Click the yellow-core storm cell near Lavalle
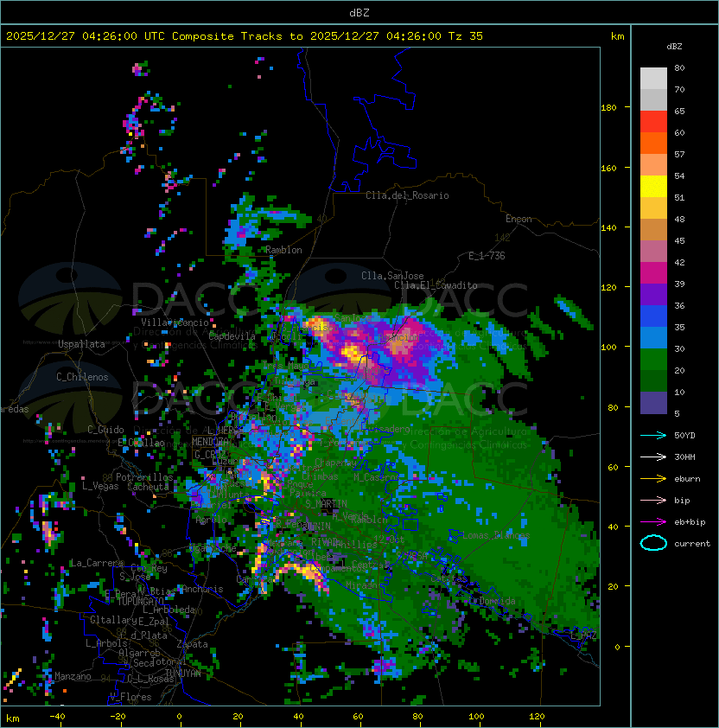 352,352
